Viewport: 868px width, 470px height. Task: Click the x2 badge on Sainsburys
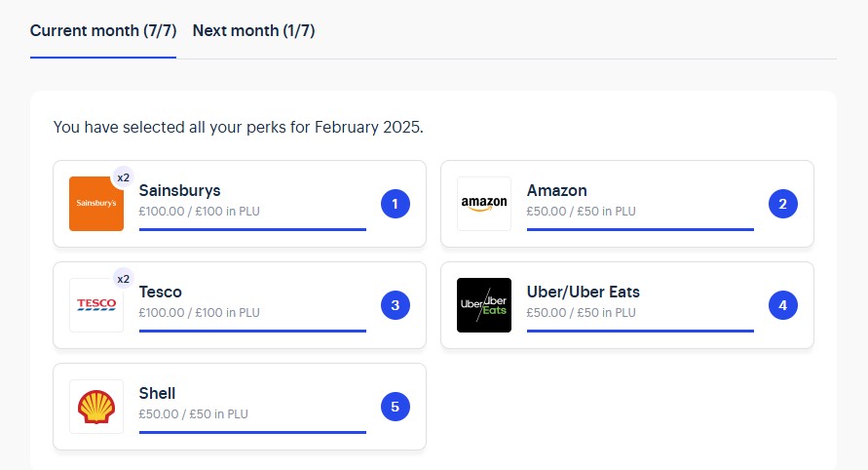pos(123,177)
